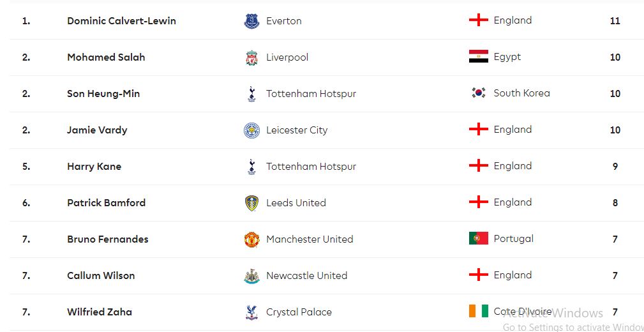
Task: Click the Leicester City crest icon
Action: (x=251, y=130)
